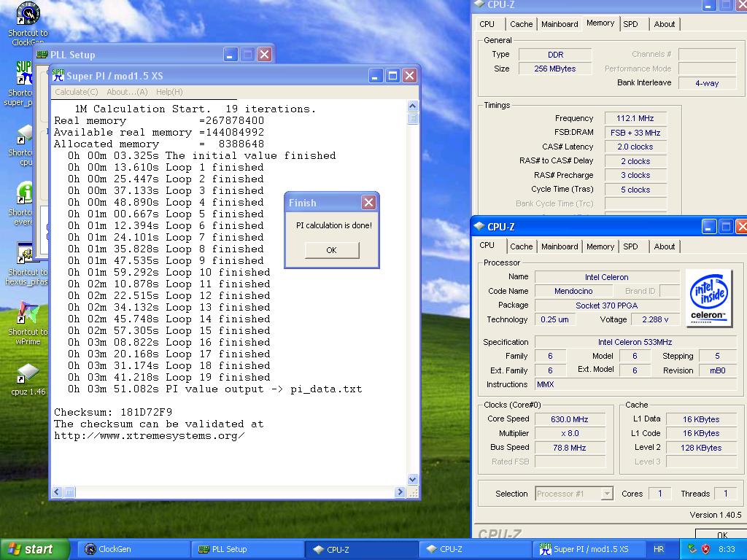Open the About...(A) menu in Super PI
This screenshot has width=747, height=560.
click(127, 92)
